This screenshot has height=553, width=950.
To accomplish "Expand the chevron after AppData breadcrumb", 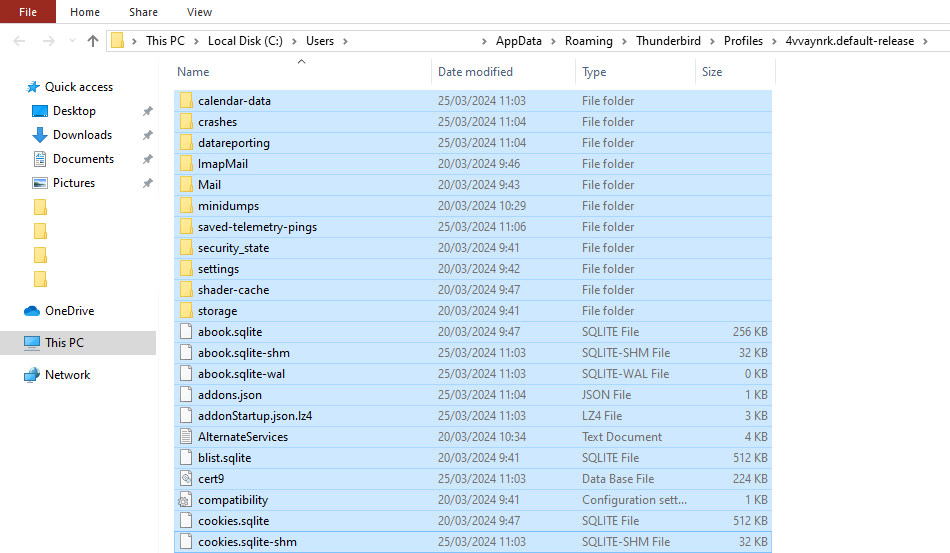I will [553, 41].
